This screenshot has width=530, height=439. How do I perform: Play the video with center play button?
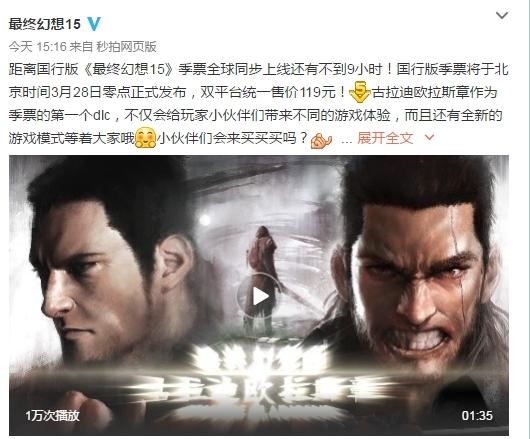pos(259,296)
